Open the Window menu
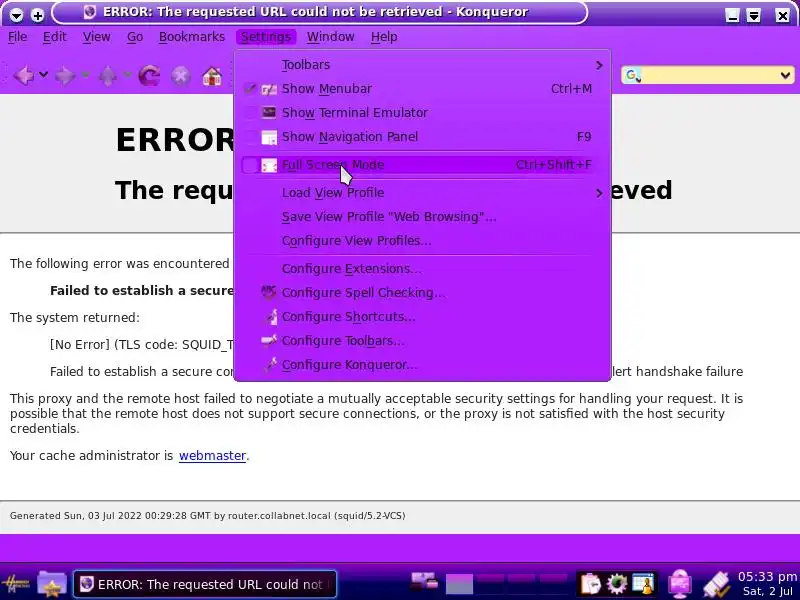Viewport: 800px width, 600px height. tap(331, 37)
